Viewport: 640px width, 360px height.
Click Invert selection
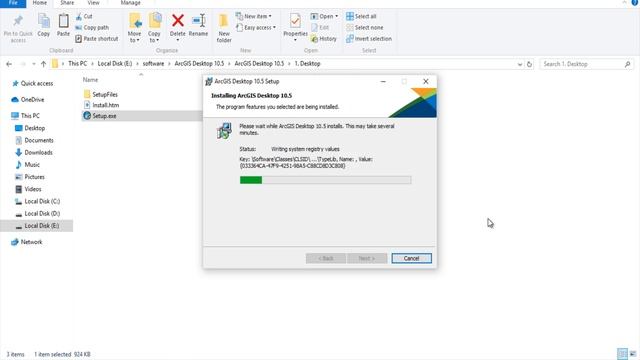[369, 39]
